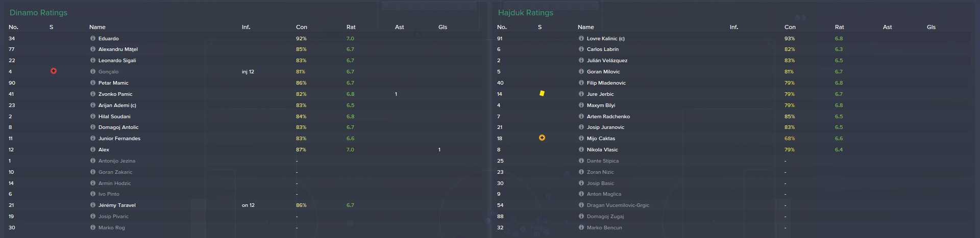This screenshot has height=238, width=980.
Task: Sort Dinamo table by Ast column
Action: [399, 27]
